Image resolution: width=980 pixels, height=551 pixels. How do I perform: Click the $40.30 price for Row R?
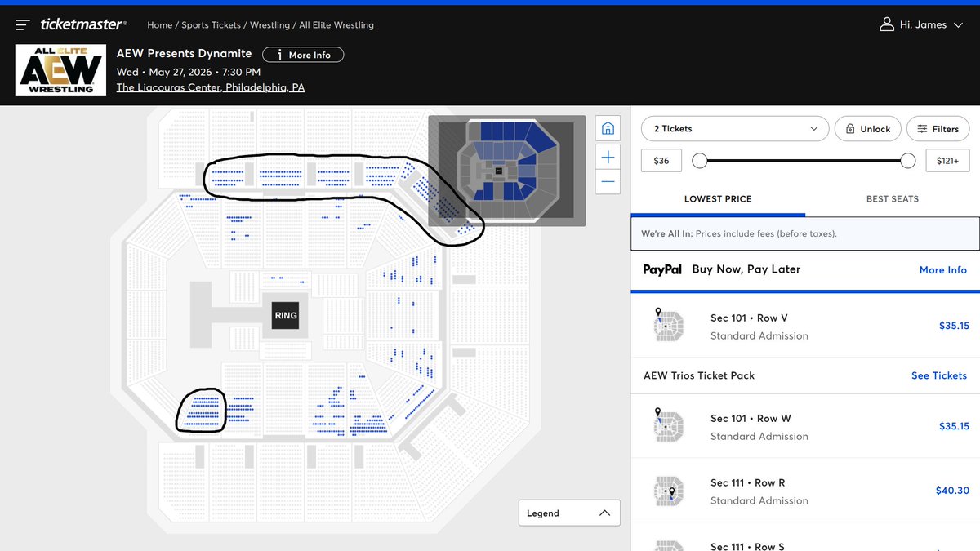[952, 491]
